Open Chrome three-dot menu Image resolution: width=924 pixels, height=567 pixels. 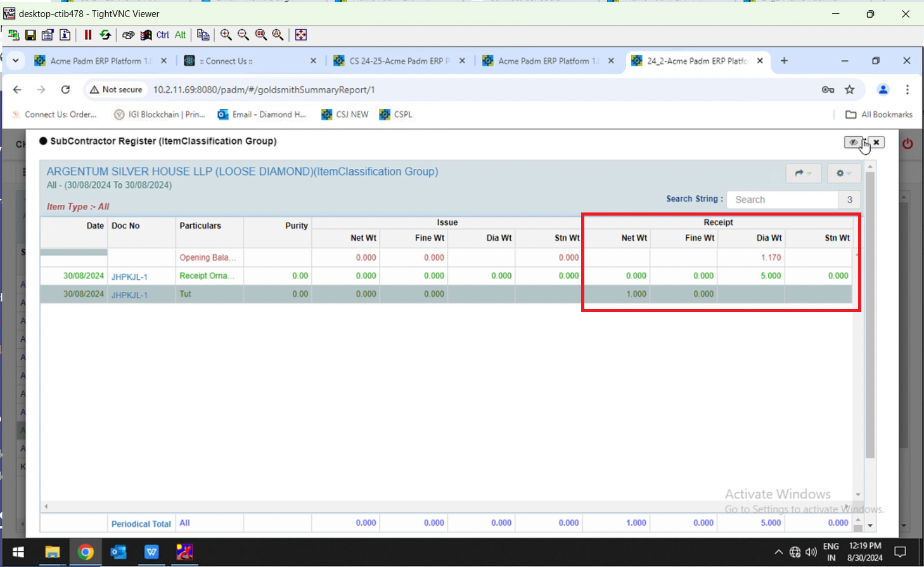click(908, 89)
